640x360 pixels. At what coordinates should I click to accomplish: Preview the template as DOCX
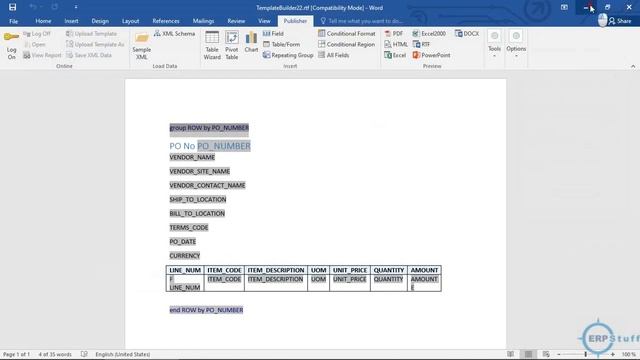(x=467, y=33)
